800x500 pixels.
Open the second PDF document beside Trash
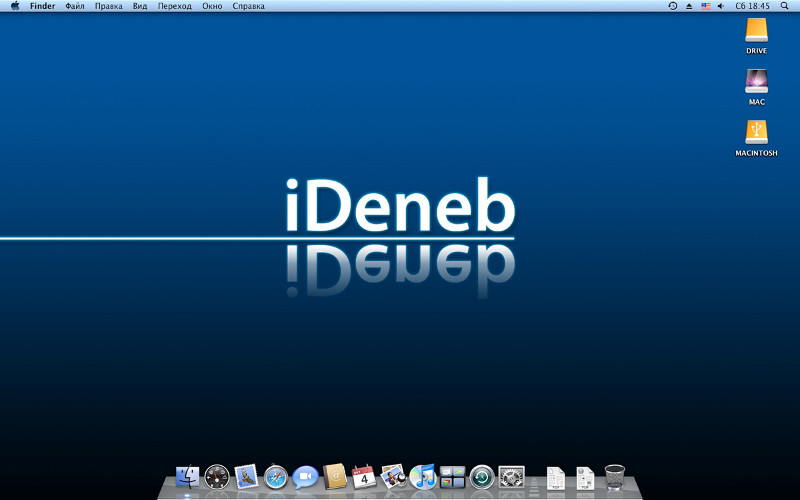point(585,479)
